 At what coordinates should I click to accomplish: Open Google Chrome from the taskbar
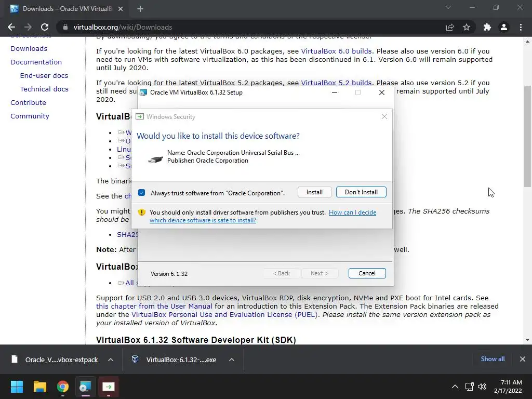[x=63, y=387]
